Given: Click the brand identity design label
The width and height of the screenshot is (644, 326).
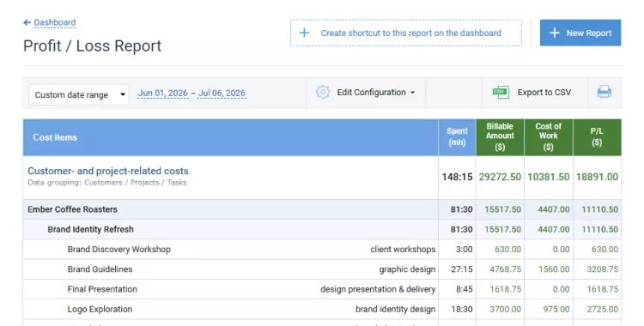Looking at the screenshot, I should (x=395, y=309).
